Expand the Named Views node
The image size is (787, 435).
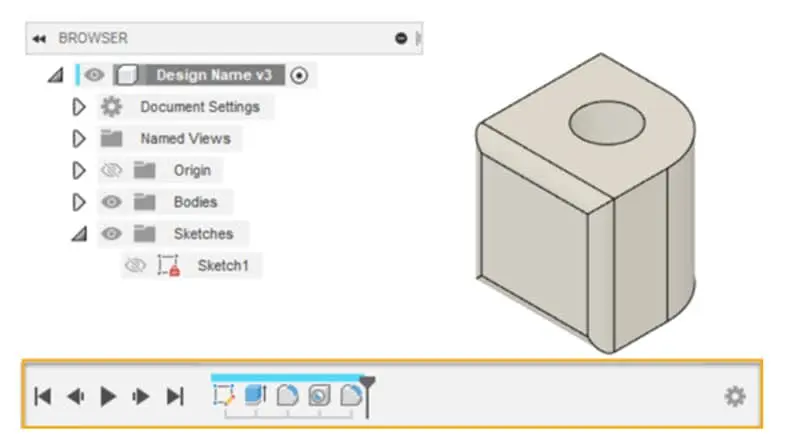79,138
